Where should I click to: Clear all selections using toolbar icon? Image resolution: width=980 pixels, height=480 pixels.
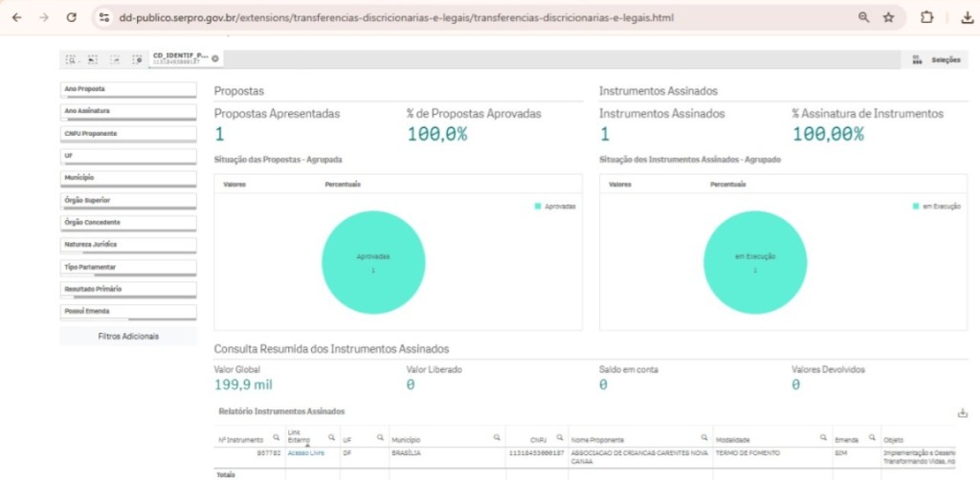(138, 59)
